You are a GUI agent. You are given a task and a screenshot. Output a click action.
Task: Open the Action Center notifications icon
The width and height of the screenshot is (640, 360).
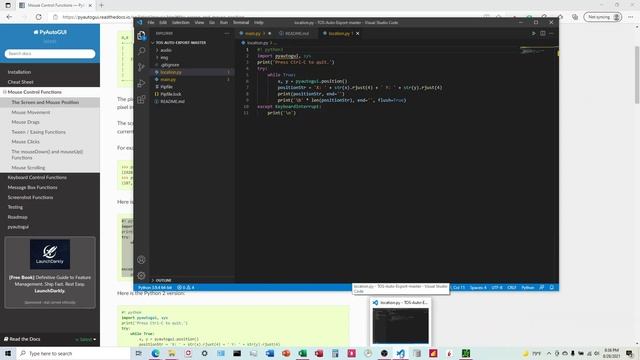point(629,353)
